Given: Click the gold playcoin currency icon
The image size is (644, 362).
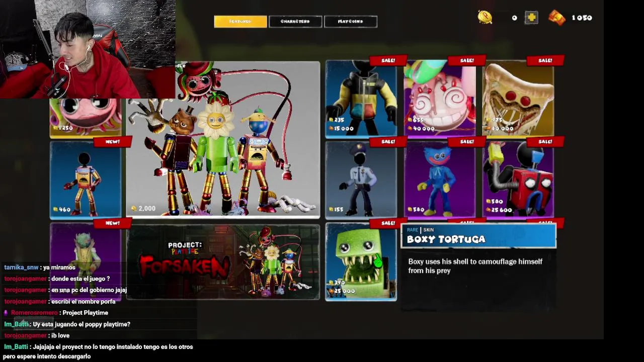Looking at the screenshot, I should tap(485, 18).
